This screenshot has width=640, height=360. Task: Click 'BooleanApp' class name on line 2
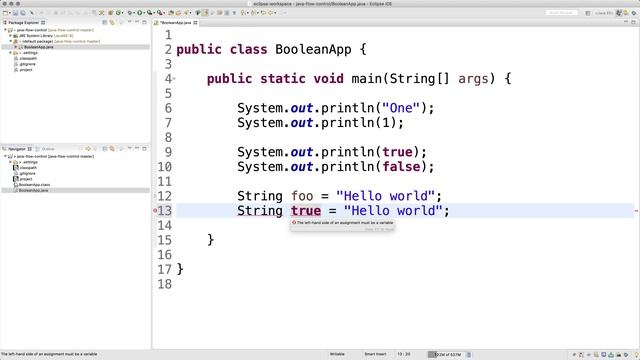(x=313, y=49)
